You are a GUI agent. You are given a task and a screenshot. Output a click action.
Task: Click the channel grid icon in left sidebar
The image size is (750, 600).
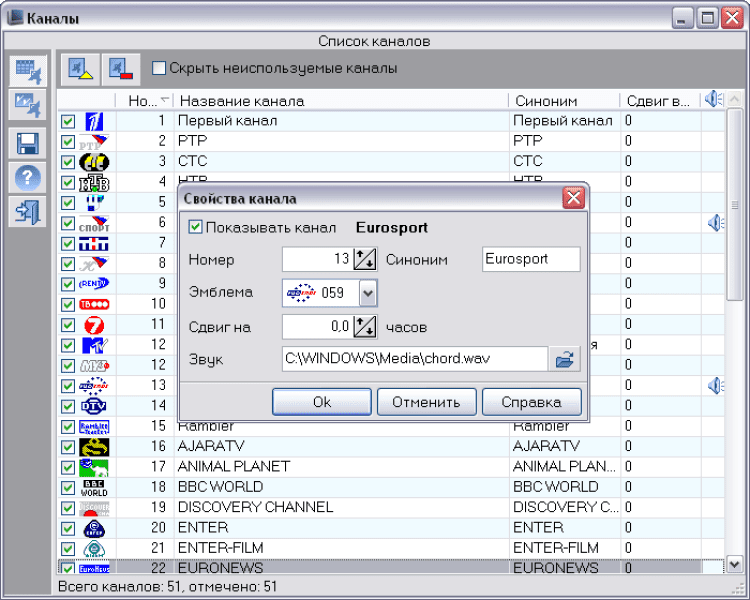tap(28, 71)
